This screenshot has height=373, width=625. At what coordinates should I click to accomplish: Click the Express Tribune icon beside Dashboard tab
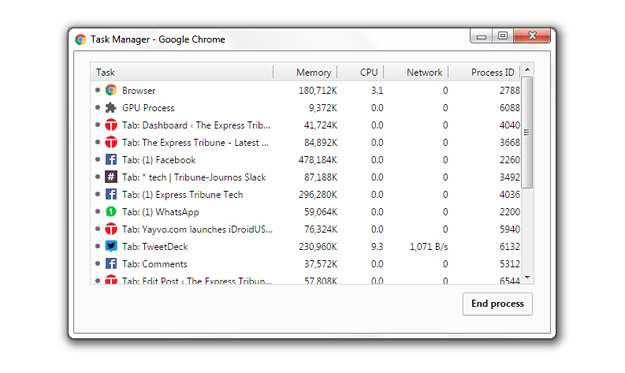tap(111, 125)
